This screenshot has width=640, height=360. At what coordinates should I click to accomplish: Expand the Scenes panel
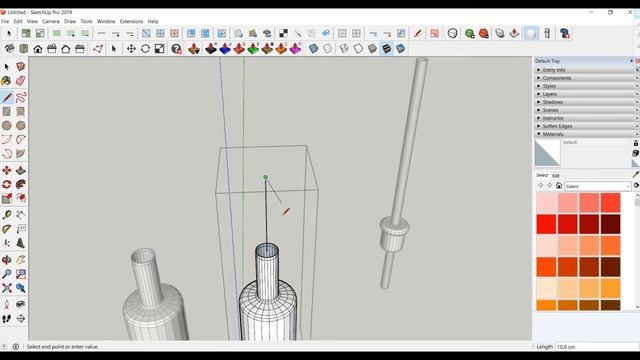click(x=587, y=110)
